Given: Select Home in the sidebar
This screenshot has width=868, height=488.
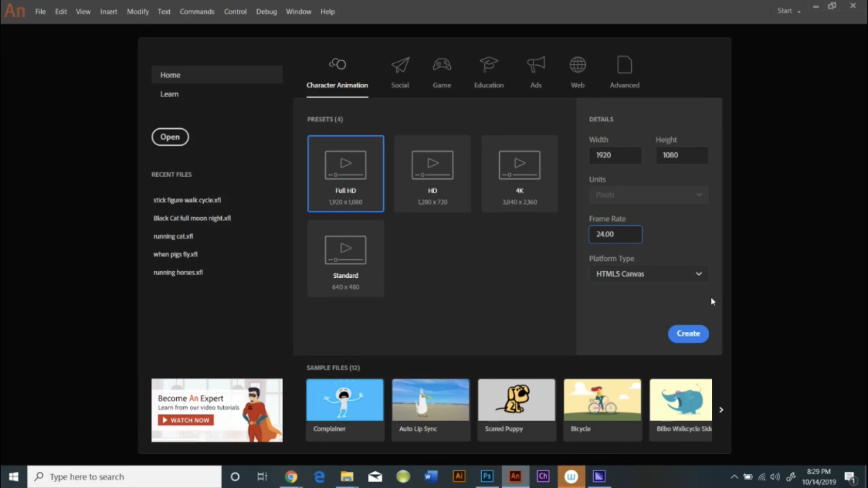Looking at the screenshot, I should pos(217,75).
